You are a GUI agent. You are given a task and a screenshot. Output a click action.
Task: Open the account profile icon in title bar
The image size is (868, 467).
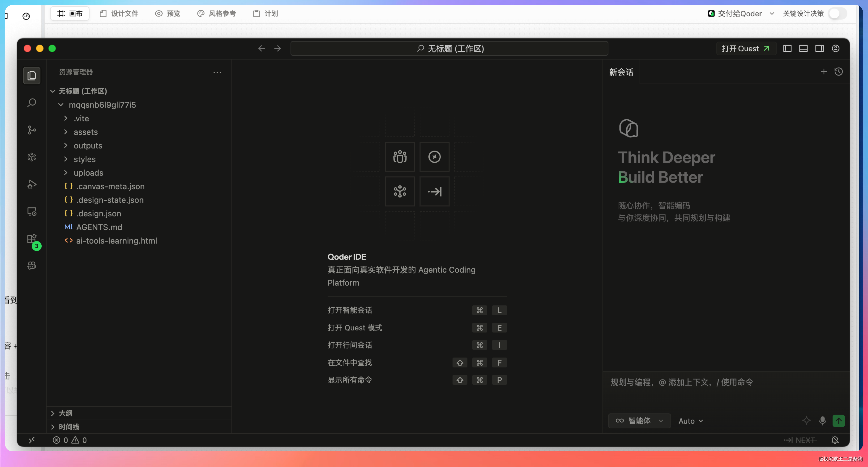pyautogui.click(x=836, y=48)
